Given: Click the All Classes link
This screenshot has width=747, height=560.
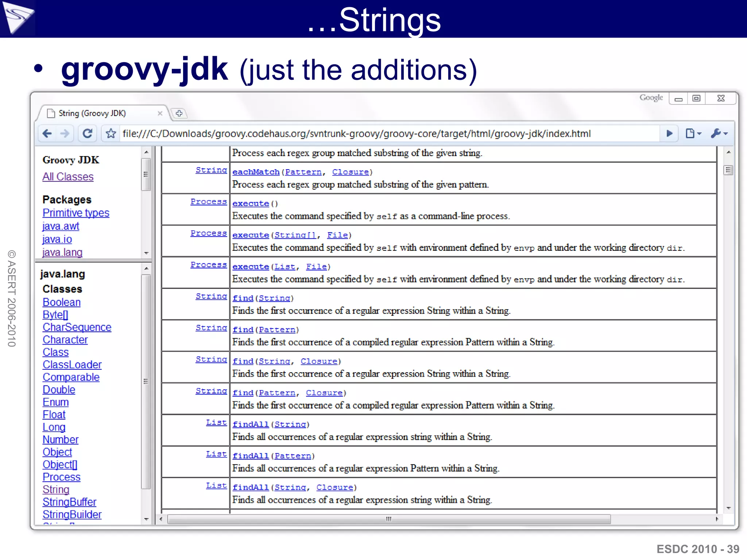Looking at the screenshot, I should coord(68,177).
